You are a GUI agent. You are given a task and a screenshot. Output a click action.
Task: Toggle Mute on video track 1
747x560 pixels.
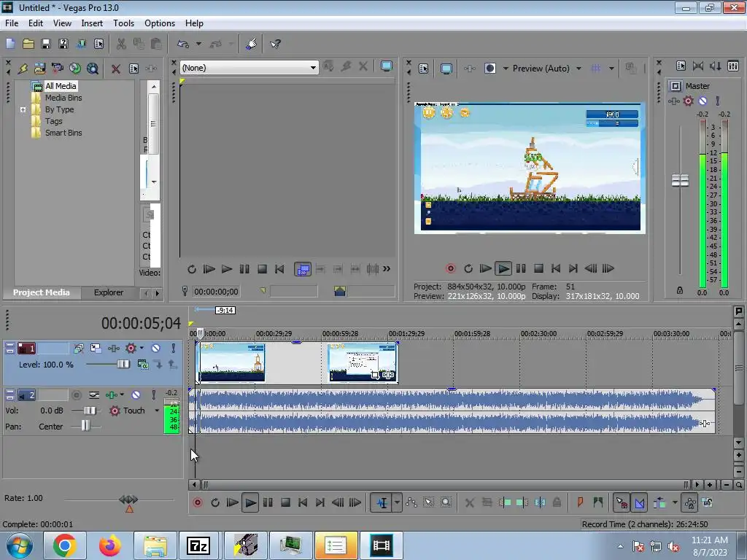(x=156, y=349)
